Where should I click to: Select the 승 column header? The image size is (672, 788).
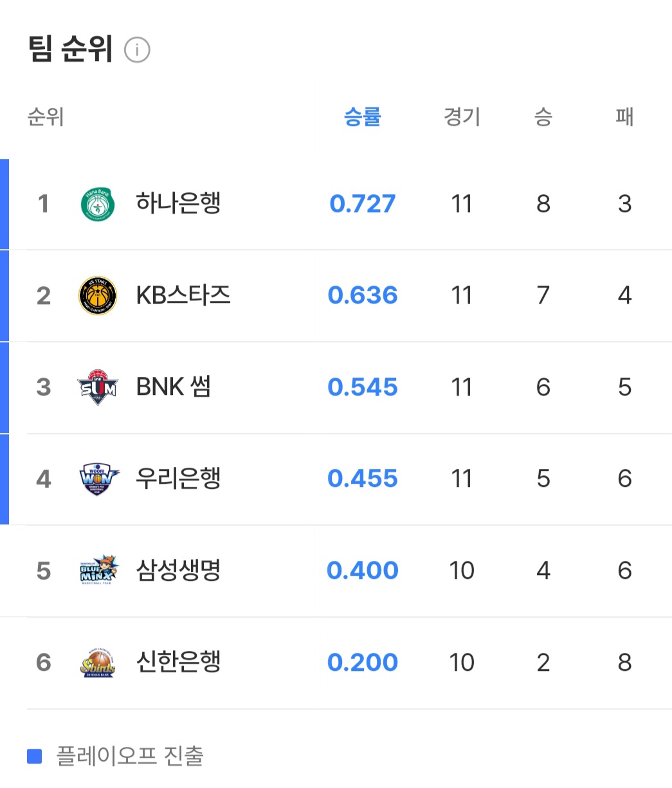tap(543, 117)
